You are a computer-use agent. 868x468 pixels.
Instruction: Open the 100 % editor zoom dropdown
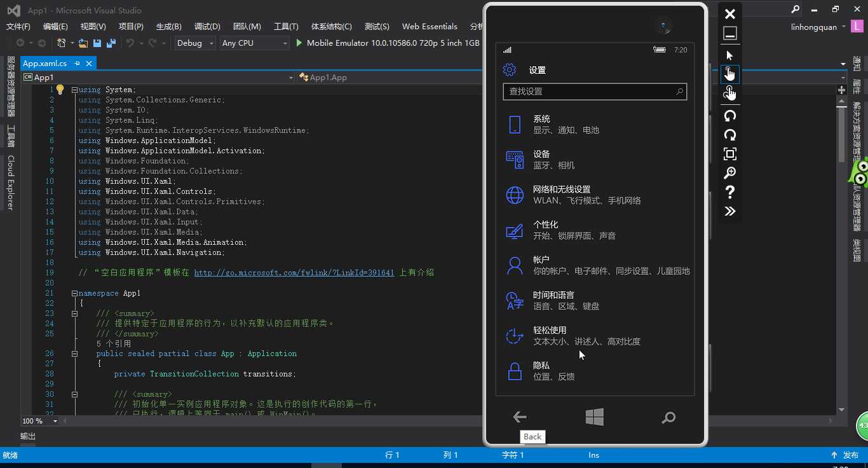click(x=39, y=421)
